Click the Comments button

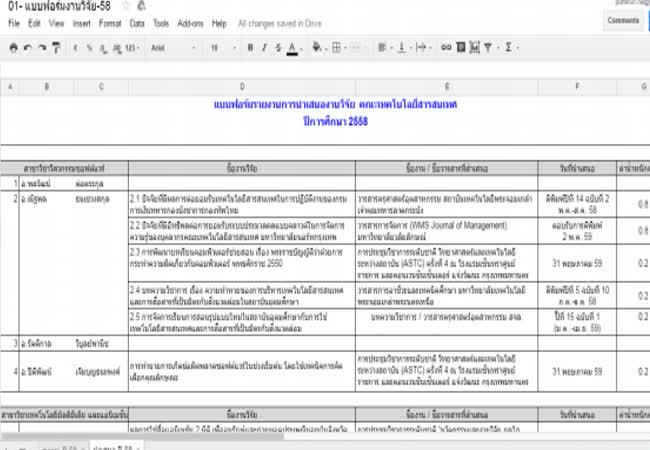point(623,20)
